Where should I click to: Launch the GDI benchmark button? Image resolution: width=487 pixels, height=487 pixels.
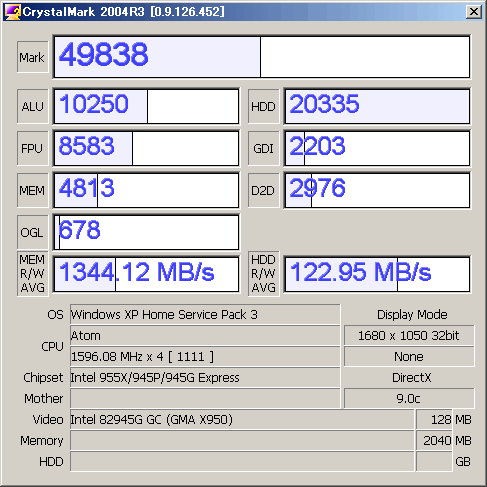(x=263, y=148)
